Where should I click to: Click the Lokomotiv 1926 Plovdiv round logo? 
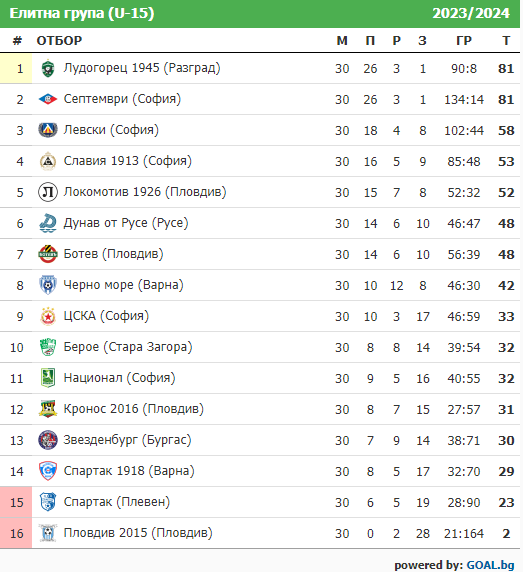(48, 192)
